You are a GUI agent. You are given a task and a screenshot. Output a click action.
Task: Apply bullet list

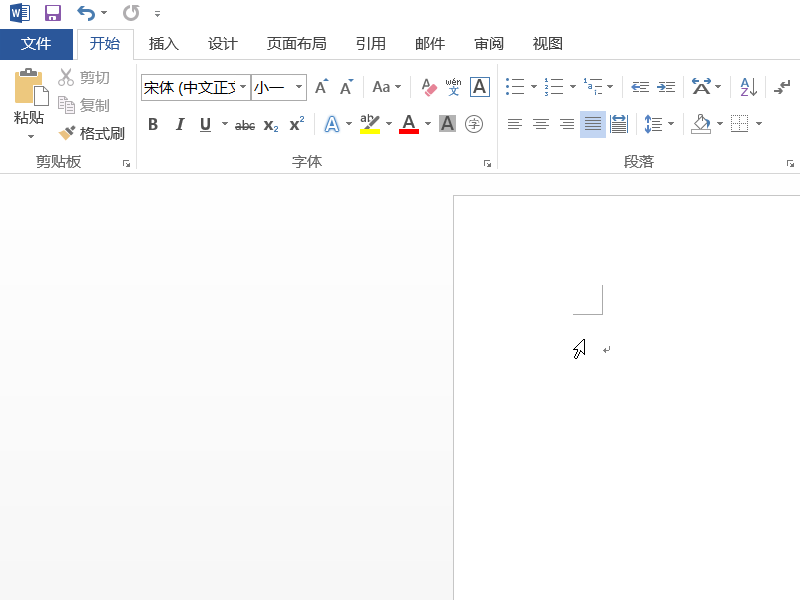(x=515, y=87)
